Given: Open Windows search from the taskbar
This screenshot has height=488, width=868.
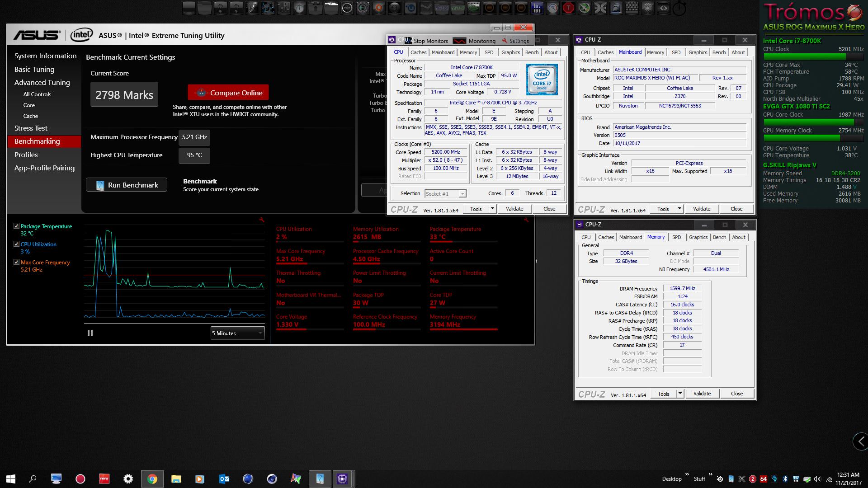Looking at the screenshot, I should [x=33, y=479].
